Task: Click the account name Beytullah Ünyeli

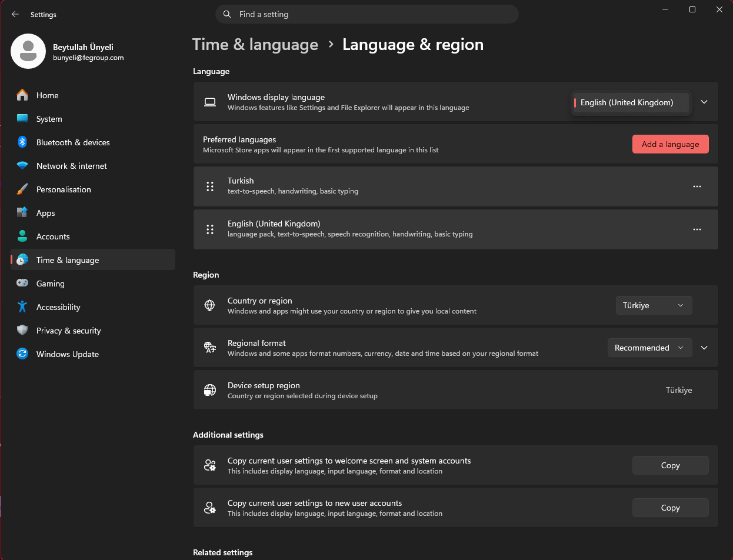Action: (83, 48)
